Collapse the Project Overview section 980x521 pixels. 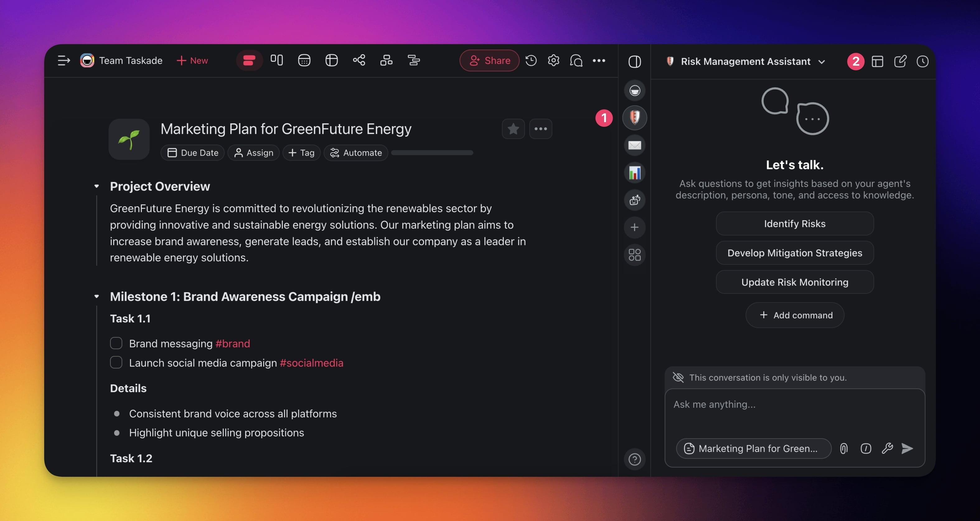[x=96, y=187]
